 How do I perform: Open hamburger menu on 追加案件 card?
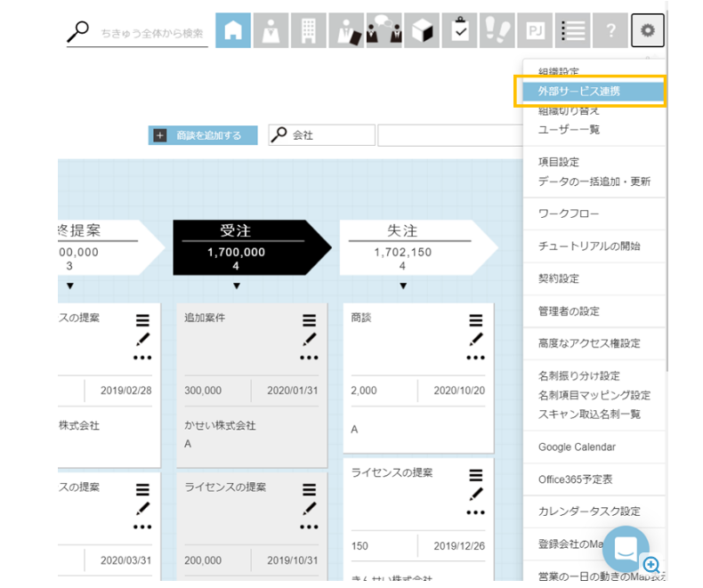pyautogui.click(x=309, y=320)
